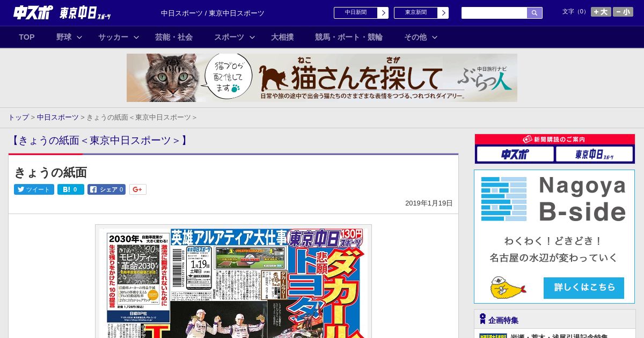Image resolution: width=644 pixels, height=338 pixels.
Task: Open 東京中日スポーツ subscription guide button
Action: (594, 155)
